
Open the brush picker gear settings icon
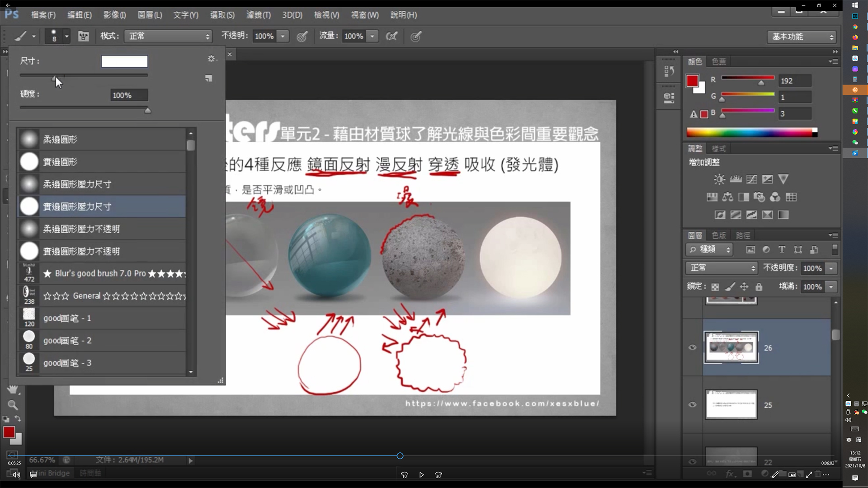(x=212, y=59)
